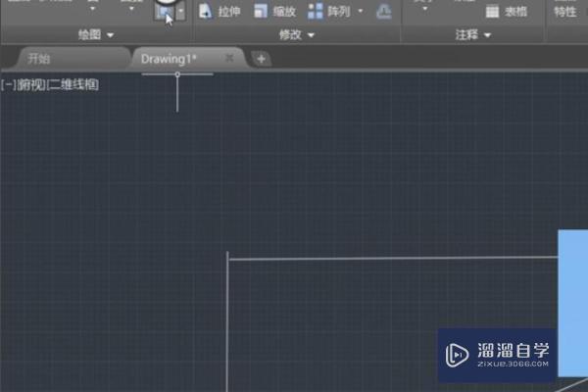
Task: Select the Stretch (拉伸) tool
Action: (x=220, y=12)
